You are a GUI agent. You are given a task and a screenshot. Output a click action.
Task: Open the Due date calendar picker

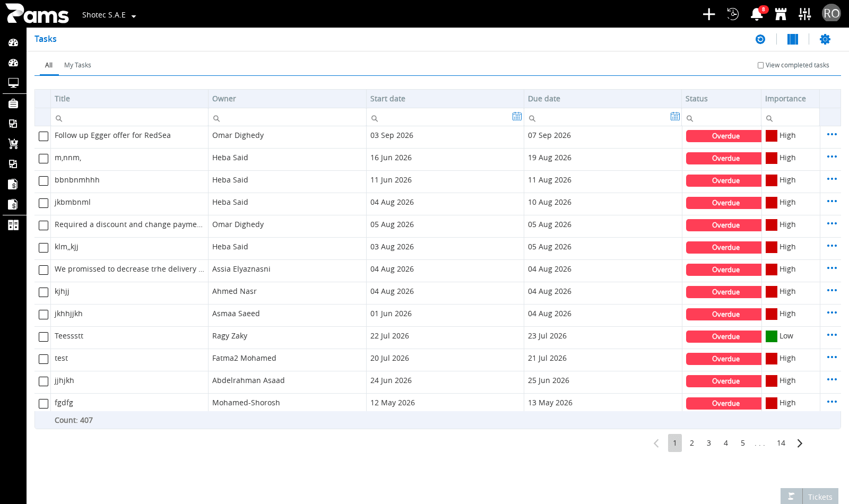tap(675, 116)
